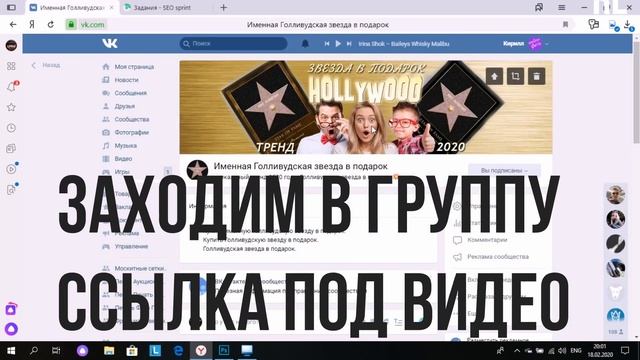Click the Hollywood cover banner image

tap(366, 107)
